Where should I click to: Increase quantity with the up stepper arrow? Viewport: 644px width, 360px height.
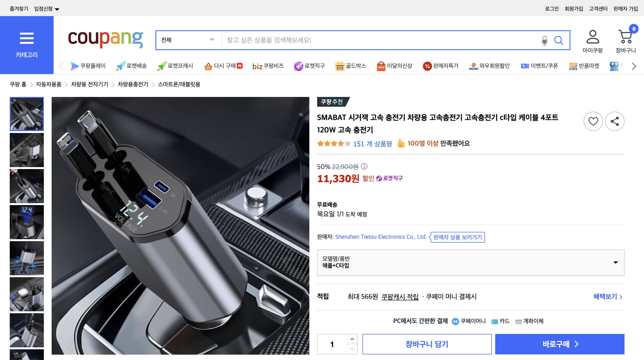352,339
